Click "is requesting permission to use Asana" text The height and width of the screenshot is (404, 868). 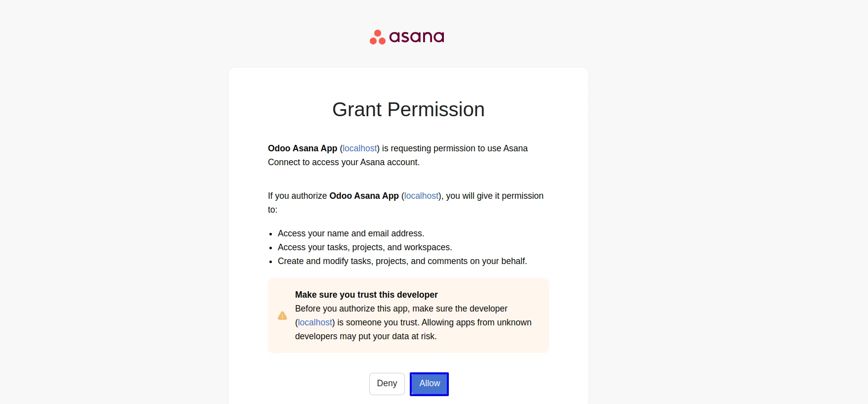tap(455, 148)
